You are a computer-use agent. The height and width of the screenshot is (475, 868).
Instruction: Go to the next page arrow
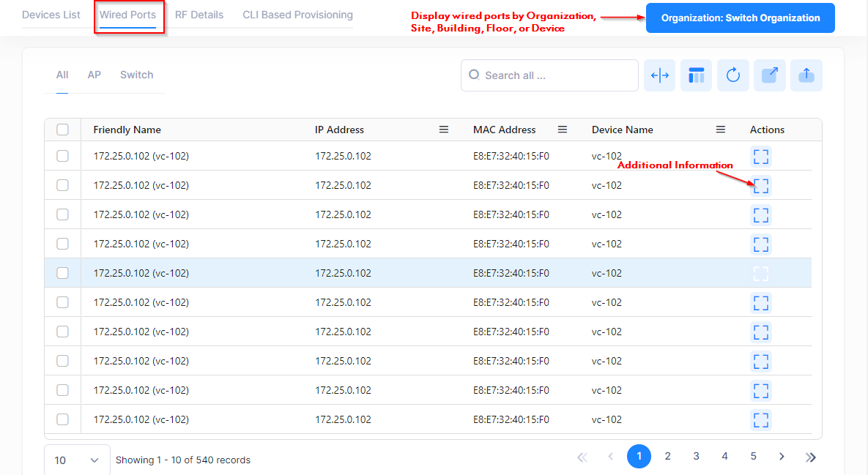[x=782, y=456]
